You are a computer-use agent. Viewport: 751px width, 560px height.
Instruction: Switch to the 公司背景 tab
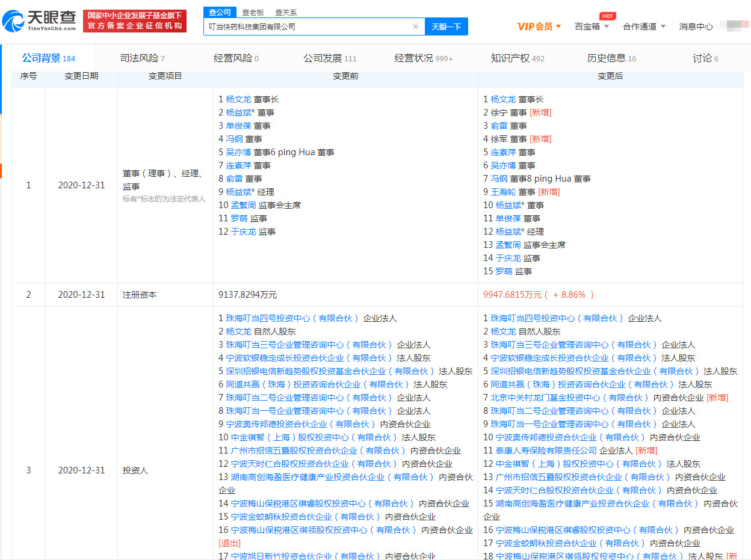(48, 58)
